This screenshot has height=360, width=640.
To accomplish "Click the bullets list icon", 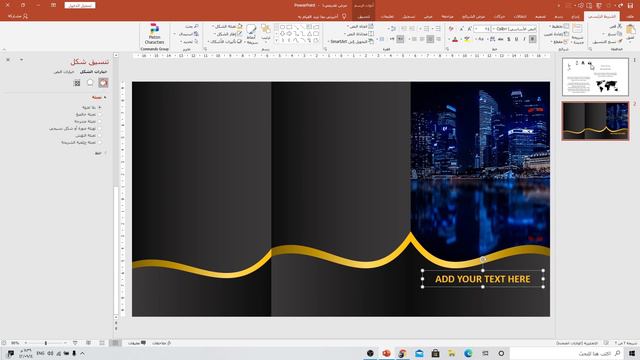I will coord(438,29).
